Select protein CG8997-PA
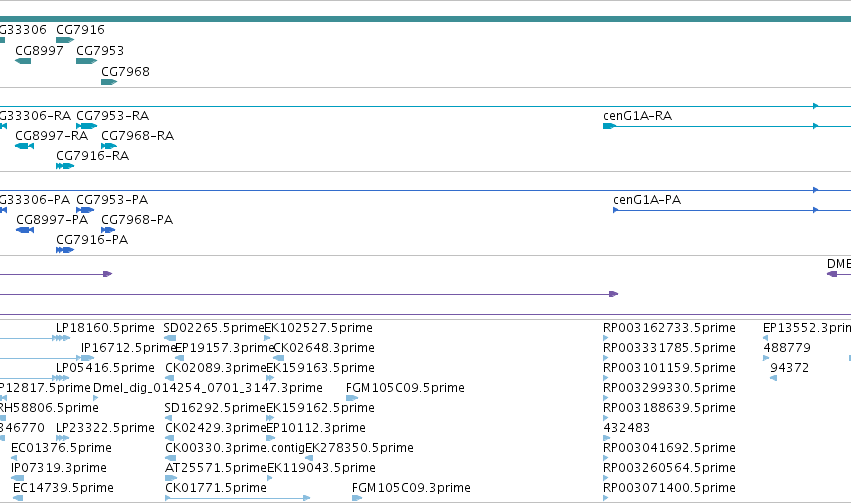The height and width of the screenshot is (503, 851). point(52,220)
